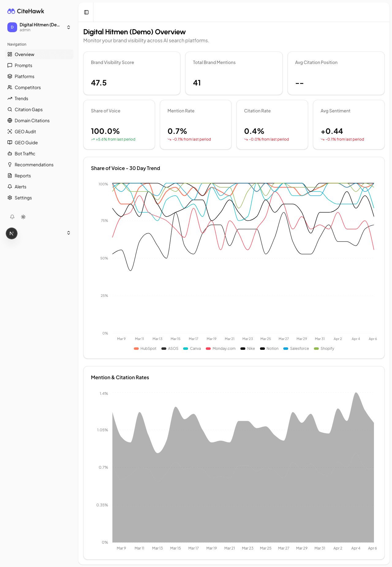
Task: Click the Mention Rate 0.7% card
Action: (196, 125)
